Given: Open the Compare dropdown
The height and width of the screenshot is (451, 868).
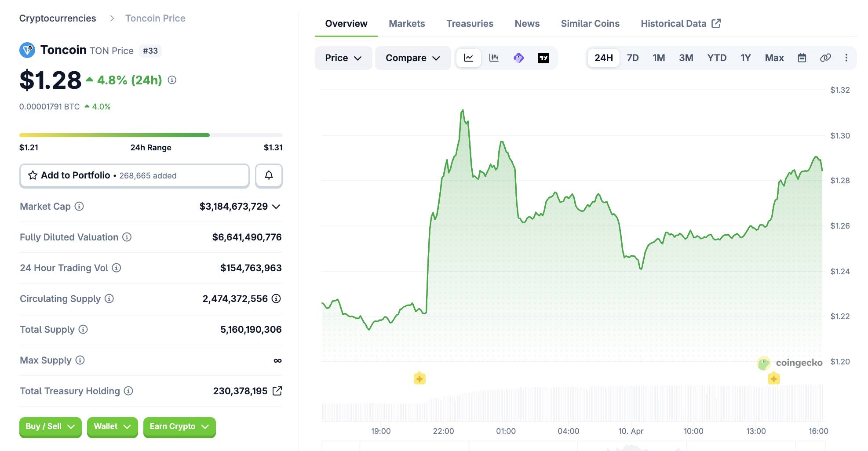Looking at the screenshot, I should pos(412,58).
